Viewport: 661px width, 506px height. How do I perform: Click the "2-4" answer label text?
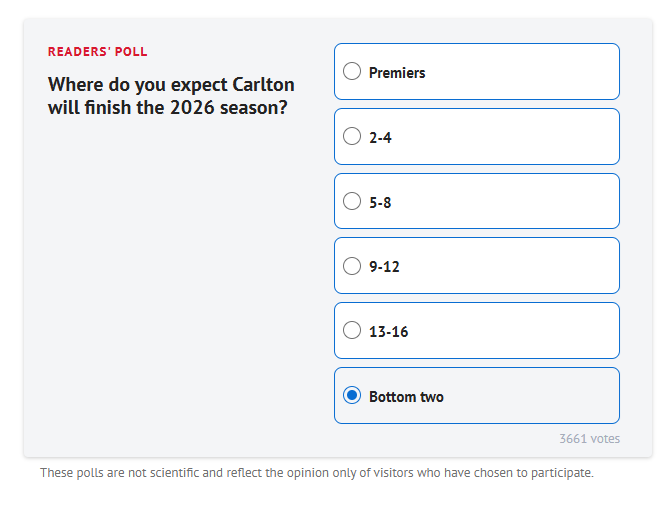tap(380, 138)
